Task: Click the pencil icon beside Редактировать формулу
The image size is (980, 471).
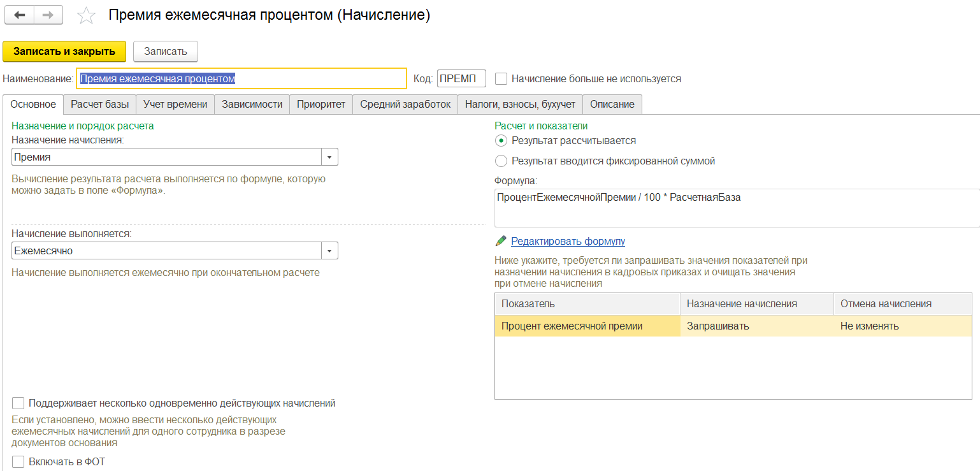Action: tap(501, 241)
